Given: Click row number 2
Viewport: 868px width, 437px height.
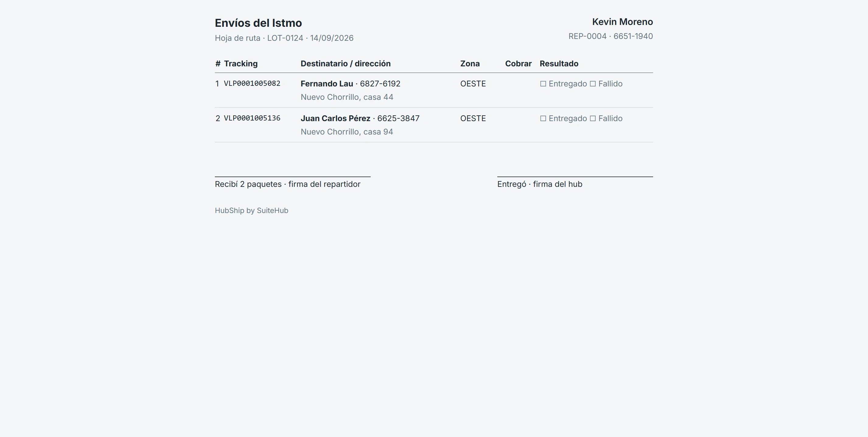Looking at the screenshot, I should [x=218, y=118].
